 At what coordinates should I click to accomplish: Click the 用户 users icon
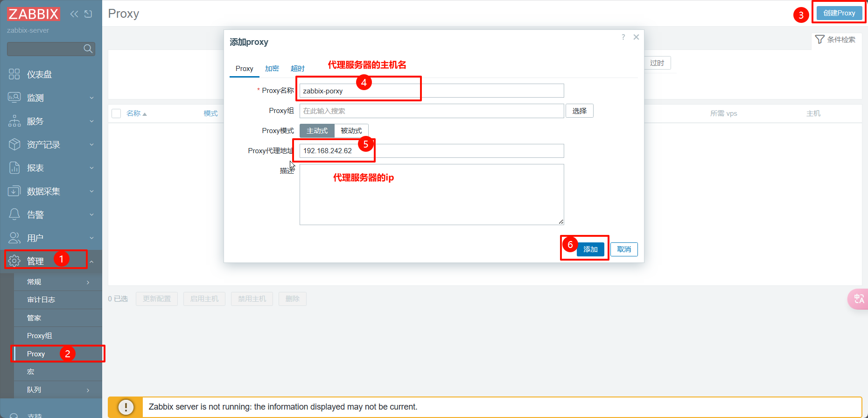[14, 238]
